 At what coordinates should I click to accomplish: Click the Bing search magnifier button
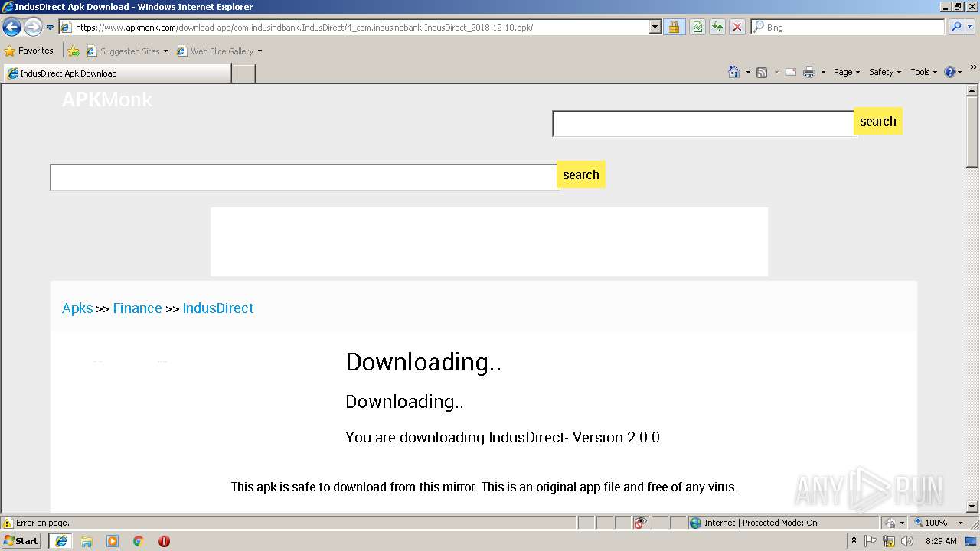click(956, 28)
